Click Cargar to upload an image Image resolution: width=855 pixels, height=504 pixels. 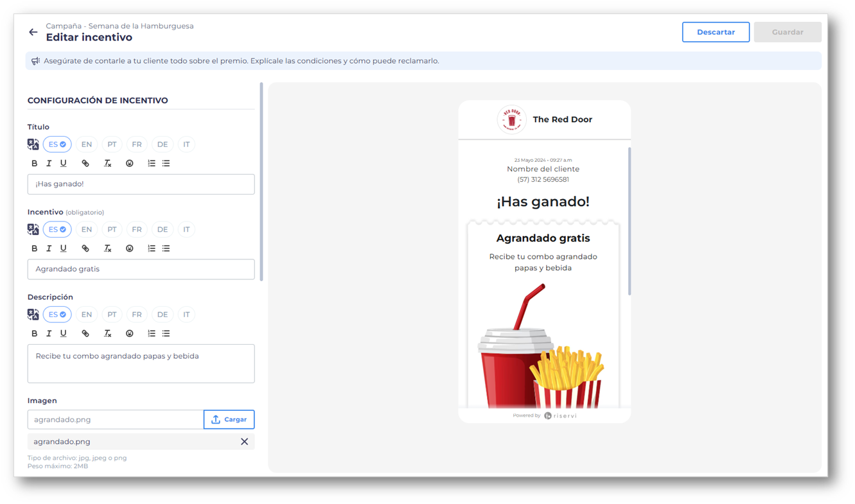coord(229,419)
